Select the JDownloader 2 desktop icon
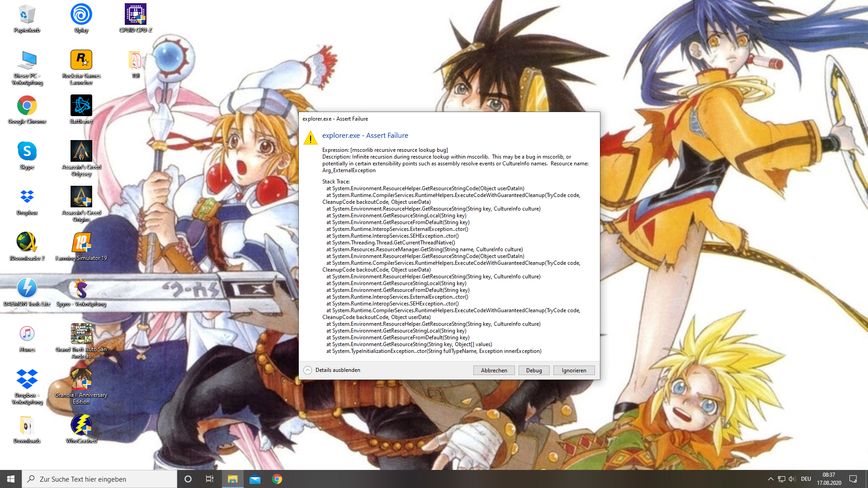Screen dimensions: 868x488 pyautogui.click(x=27, y=243)
